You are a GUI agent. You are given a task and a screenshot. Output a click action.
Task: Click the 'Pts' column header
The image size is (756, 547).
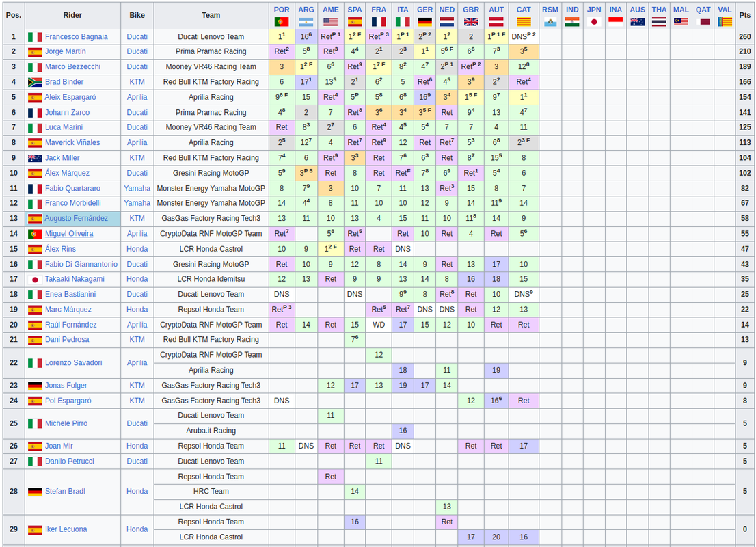coord(745,16)
